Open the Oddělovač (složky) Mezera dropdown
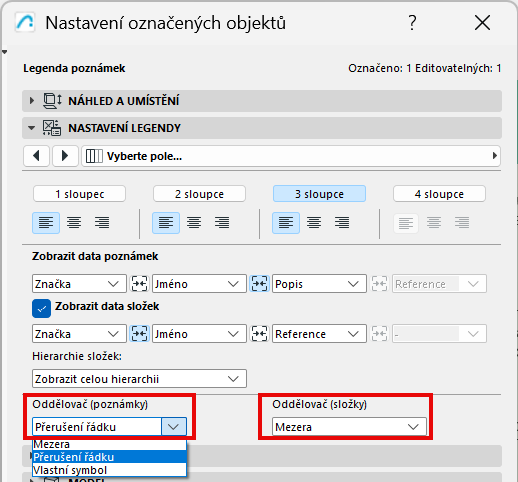This screenshot has height=482, width=518. (349, 427)
